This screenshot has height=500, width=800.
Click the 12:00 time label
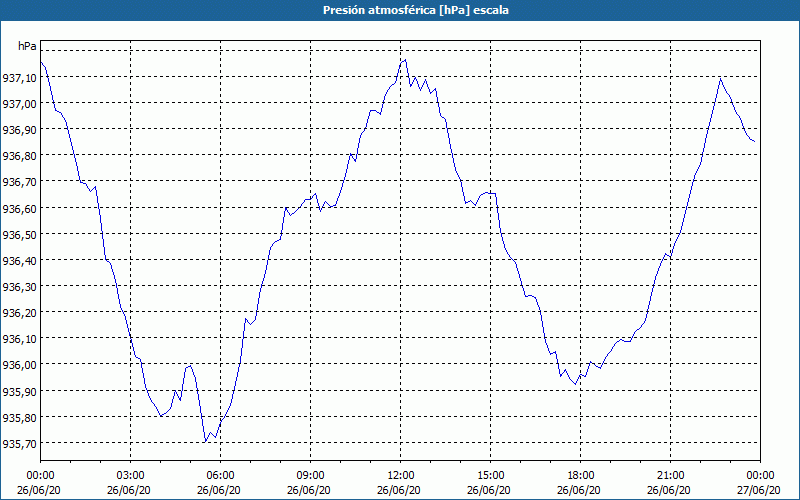click(x=401, y=476)
